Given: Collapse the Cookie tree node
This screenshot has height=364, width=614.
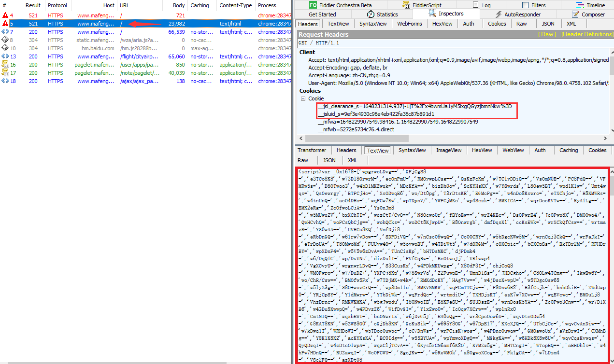Looking at the screenshot, I should tap(303, 98).
